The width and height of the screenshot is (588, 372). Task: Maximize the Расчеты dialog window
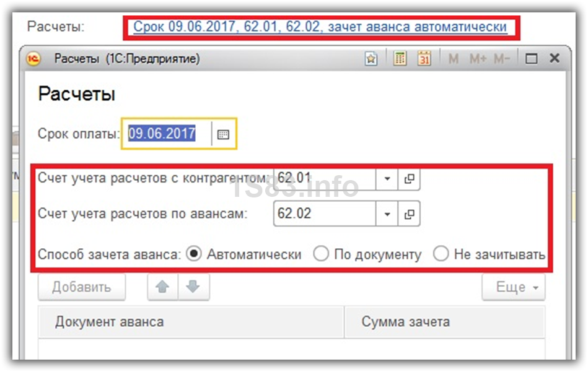pos(531,59)
